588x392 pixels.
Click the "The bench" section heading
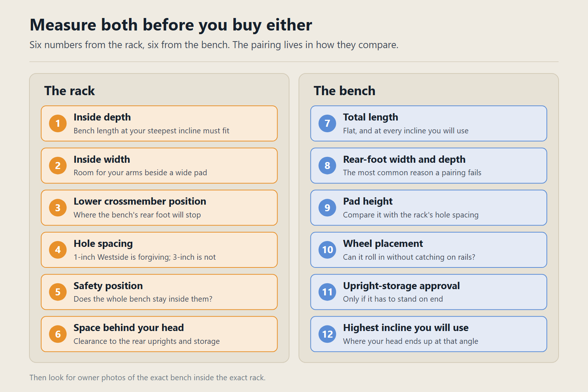344,91
